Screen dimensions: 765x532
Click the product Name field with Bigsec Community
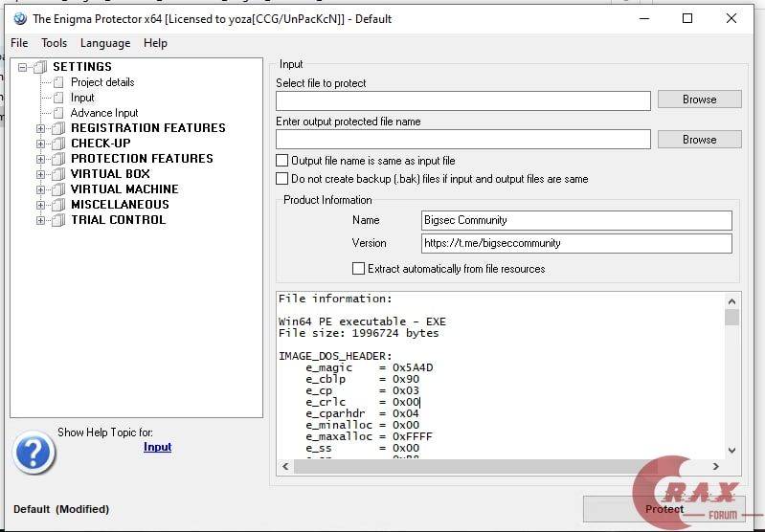tap(576, 220)
